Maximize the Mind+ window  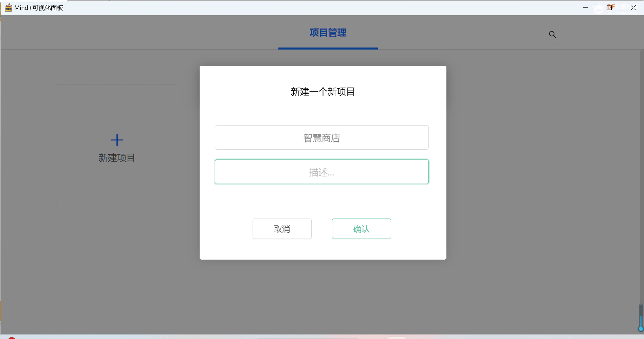[x=609, y=7]
